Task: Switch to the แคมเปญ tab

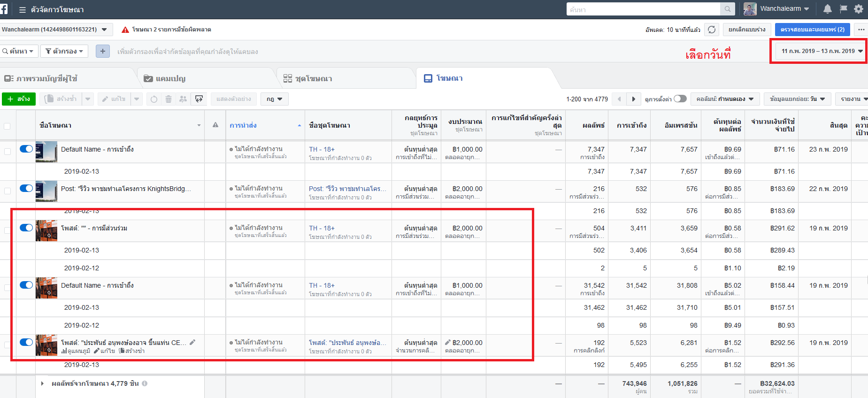Action: [x=165, y=78]
